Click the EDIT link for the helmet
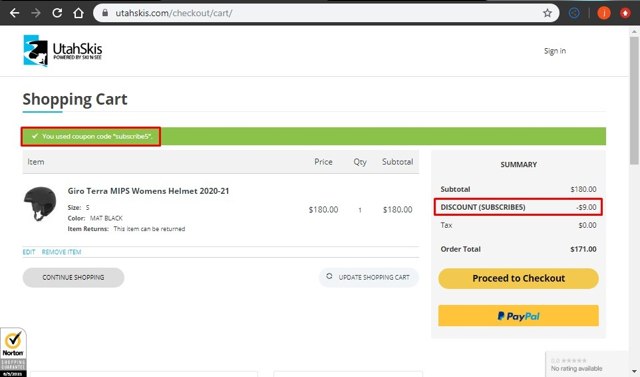The width and height of the screenshot is (640, 377). point(29,252)
